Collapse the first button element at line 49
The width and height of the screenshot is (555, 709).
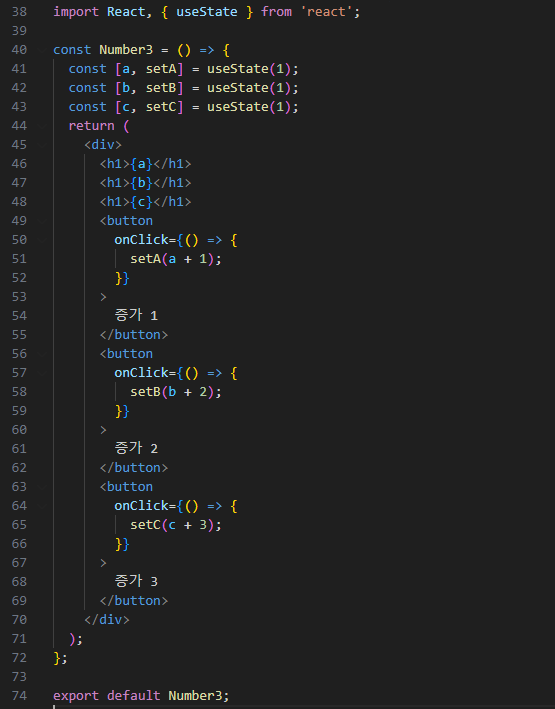coord(42,221)
